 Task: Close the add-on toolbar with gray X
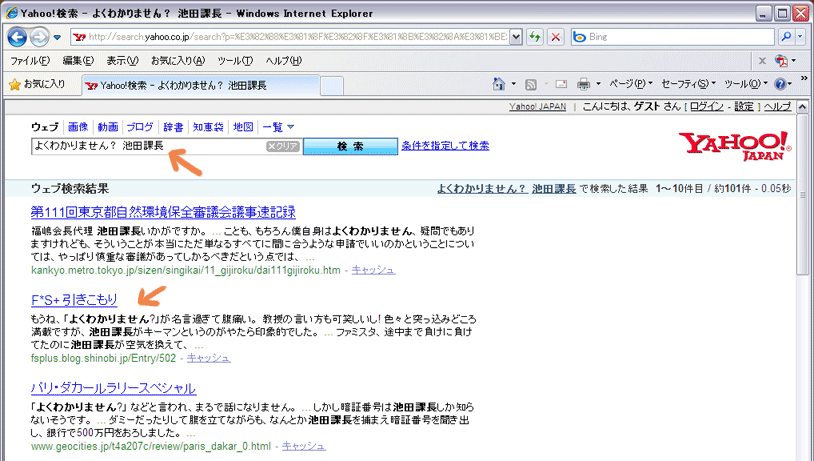(762, 61)
